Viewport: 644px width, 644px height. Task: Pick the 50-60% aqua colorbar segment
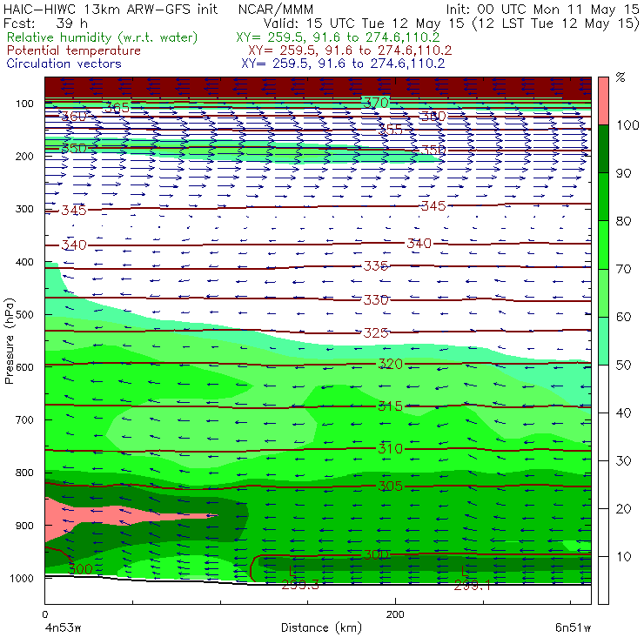pyautogui.click(x=603, y=341)
